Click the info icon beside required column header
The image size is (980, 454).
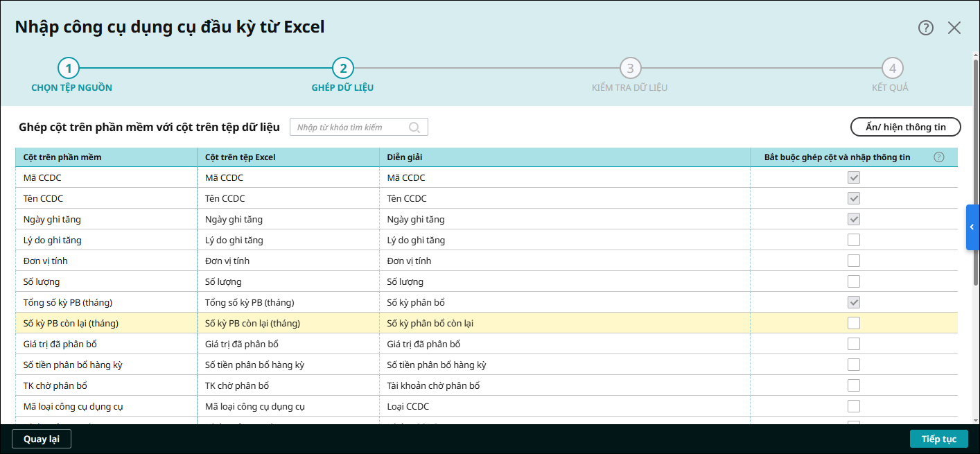tap(939, 157)
